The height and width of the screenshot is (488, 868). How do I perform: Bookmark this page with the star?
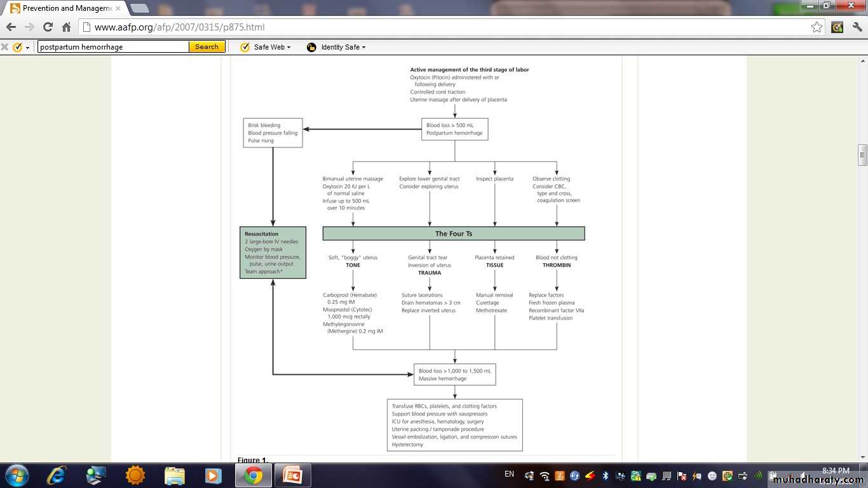(x=817, y=27)
